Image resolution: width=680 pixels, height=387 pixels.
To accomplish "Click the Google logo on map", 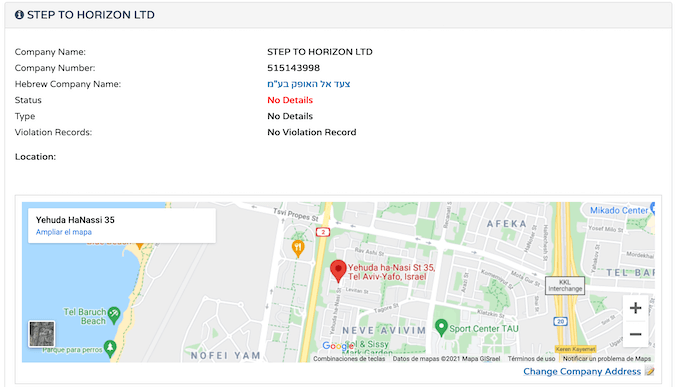I will [x=338, y=346].
